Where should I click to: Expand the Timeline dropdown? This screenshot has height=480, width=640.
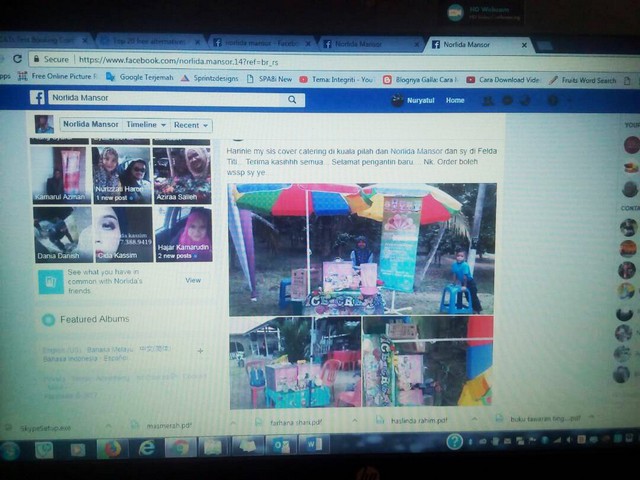click(x=144, y=125)
